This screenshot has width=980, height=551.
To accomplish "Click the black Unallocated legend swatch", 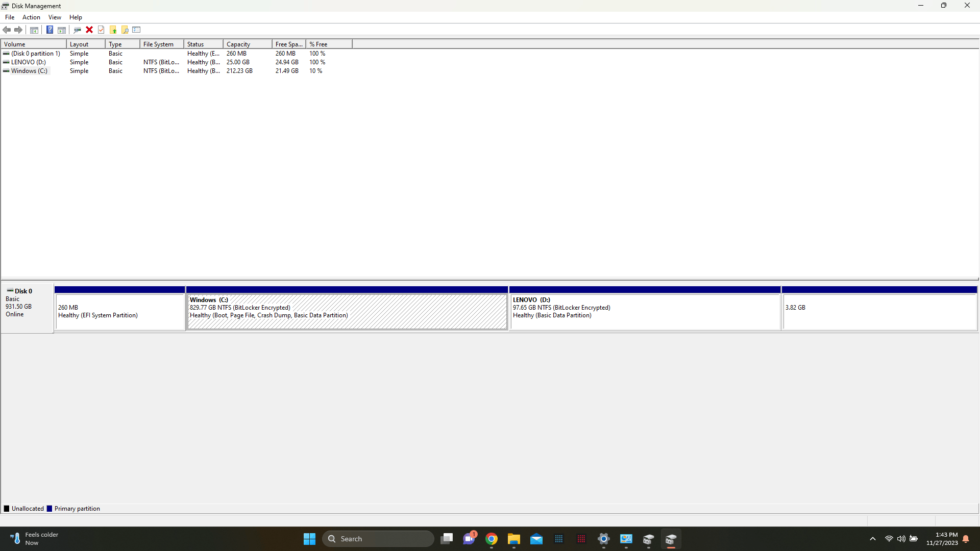I will tap(7, 509).
